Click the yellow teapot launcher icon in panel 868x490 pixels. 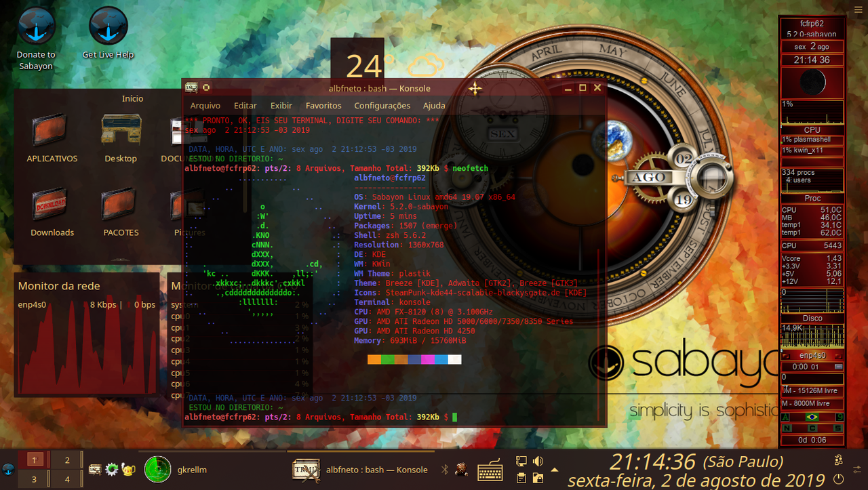(128, 469)
